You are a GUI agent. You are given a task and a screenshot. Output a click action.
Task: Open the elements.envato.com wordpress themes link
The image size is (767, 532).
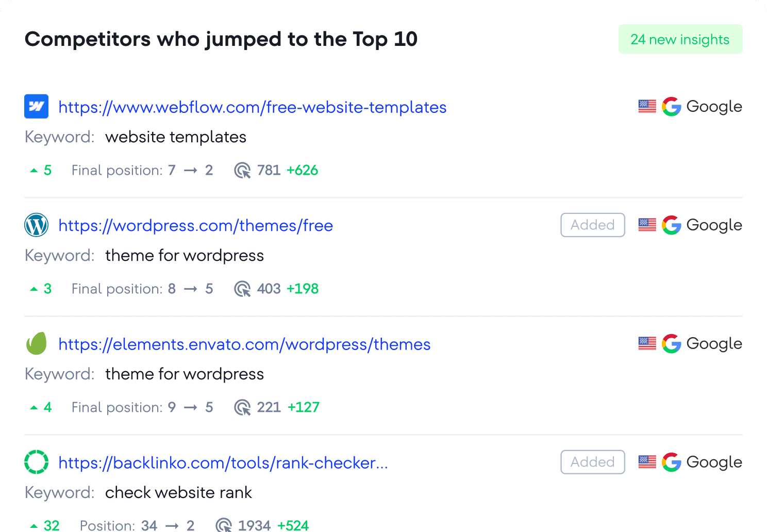pos(244,344)
